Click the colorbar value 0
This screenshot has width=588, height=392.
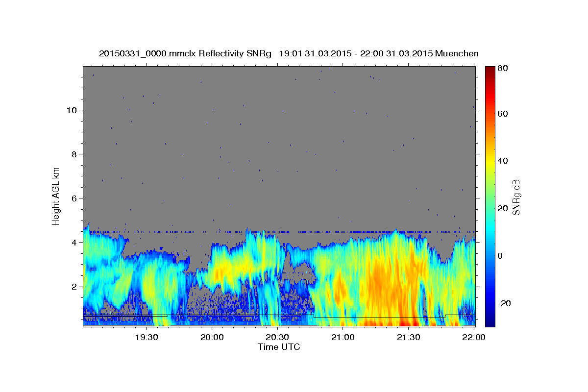(500, 256)
